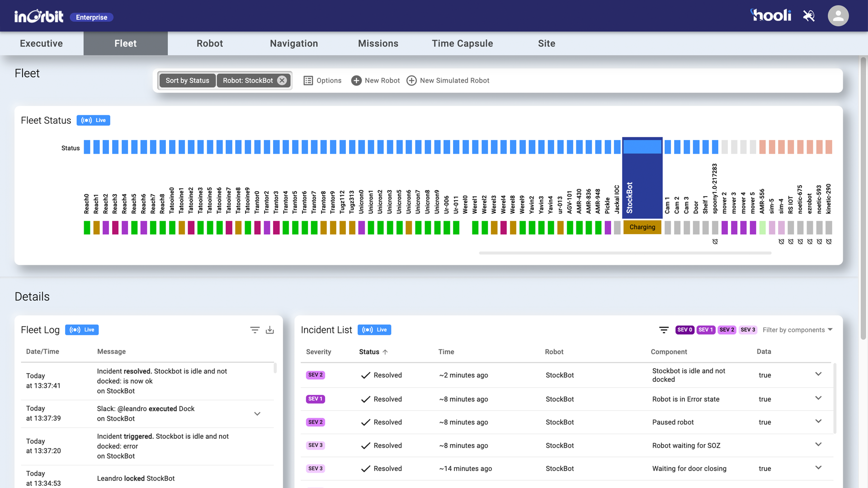Toggle SEV 3 severity filter
The width and height of the screenshot is (868, 488).
pyautogui.click(x=748, y=330)
